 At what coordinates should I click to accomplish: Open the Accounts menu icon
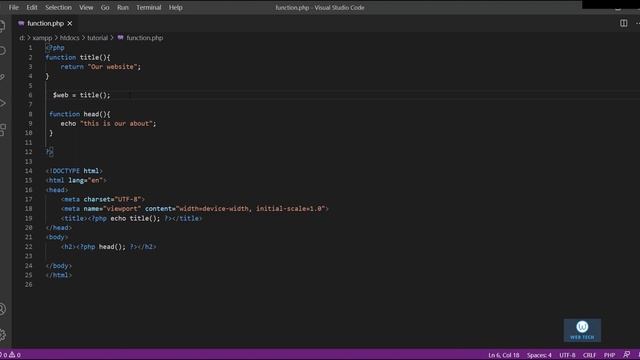point(2,309)
